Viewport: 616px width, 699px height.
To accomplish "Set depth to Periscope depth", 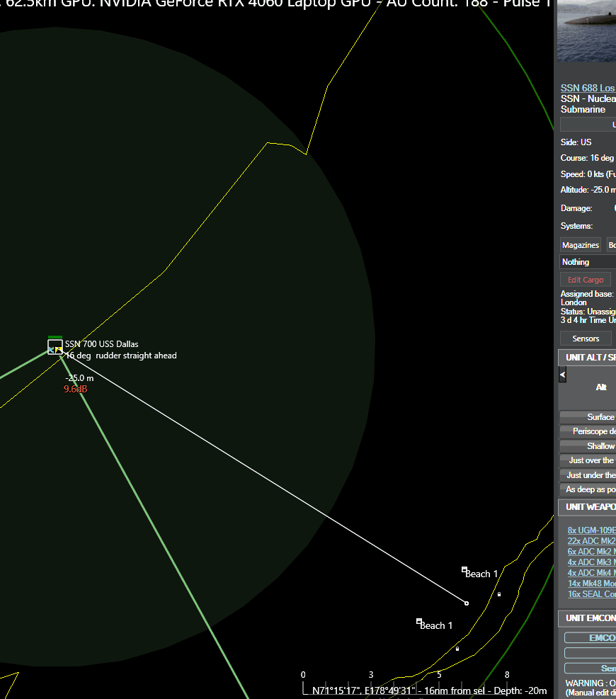I will tap(588, 431).
